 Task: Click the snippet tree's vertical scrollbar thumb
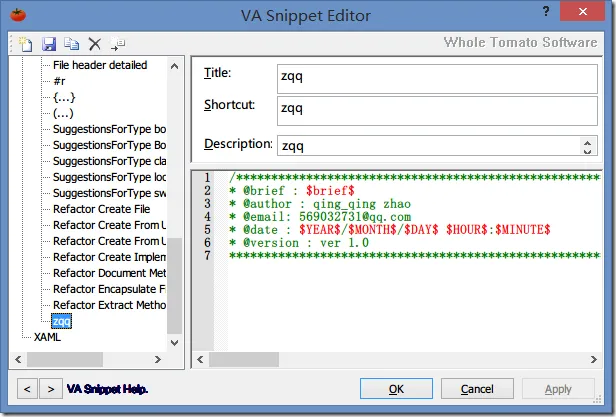point(175,285)
